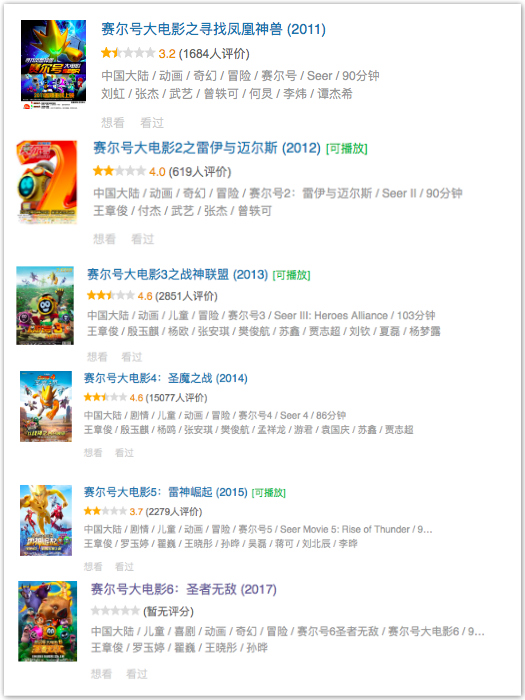Click the poster thumbnail of 圣者无敌

pos(47,621)
